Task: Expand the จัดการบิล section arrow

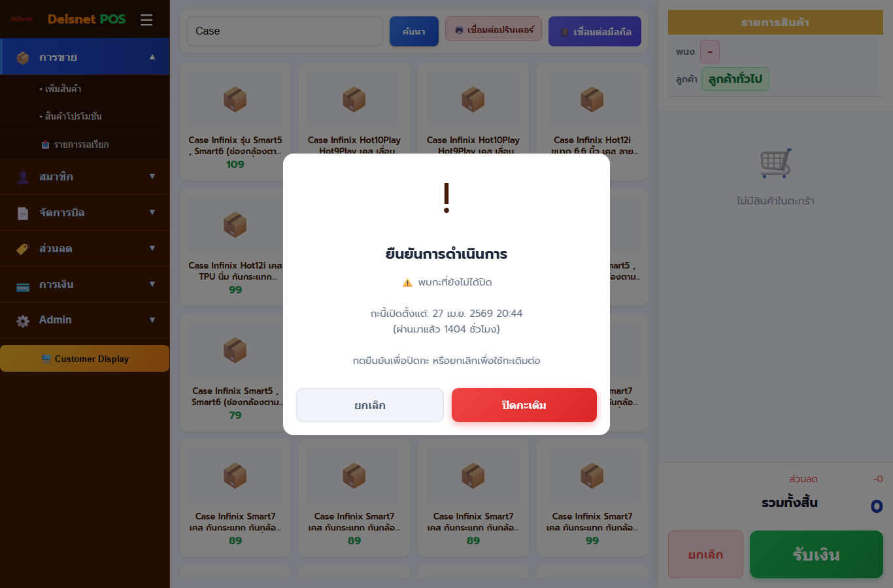Action: coord(152,212)
